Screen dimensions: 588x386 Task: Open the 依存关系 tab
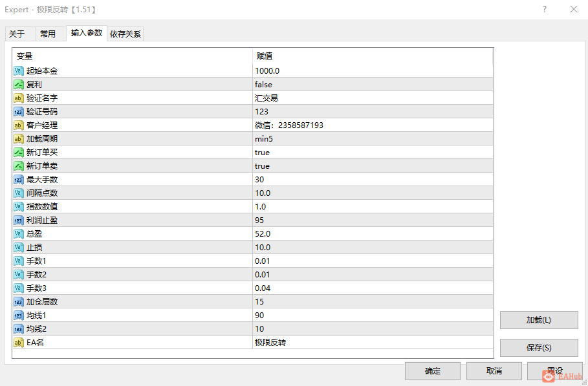point(125,34)
